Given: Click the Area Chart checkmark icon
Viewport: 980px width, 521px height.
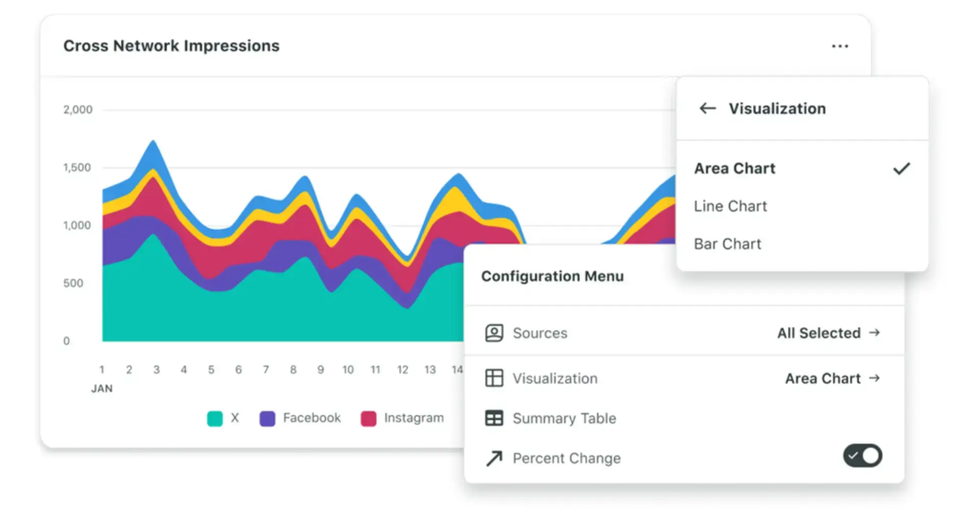Looking at the screenshot, I should click(901, 169).
